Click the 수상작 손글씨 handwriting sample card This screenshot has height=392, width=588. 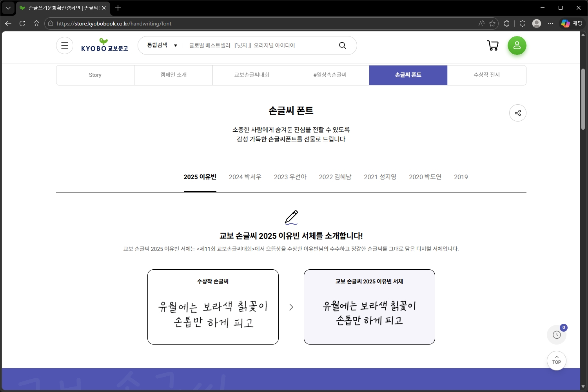point(213,307)
